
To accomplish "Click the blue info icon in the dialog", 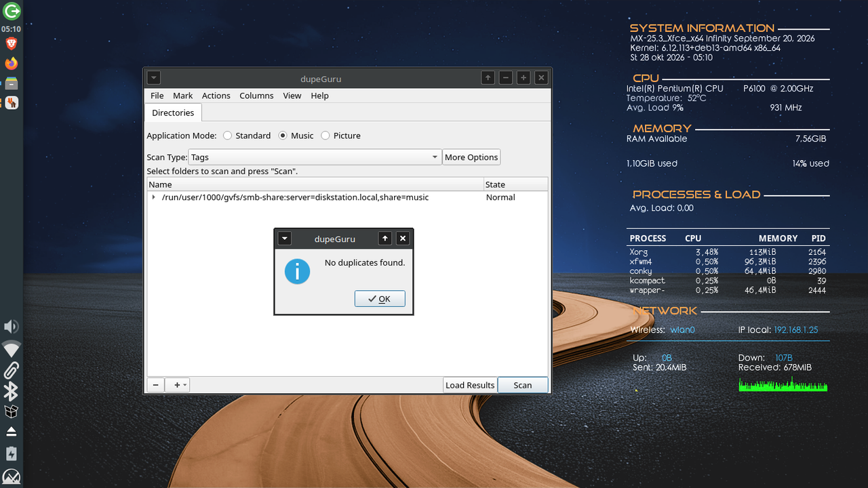I will (297, 271).
